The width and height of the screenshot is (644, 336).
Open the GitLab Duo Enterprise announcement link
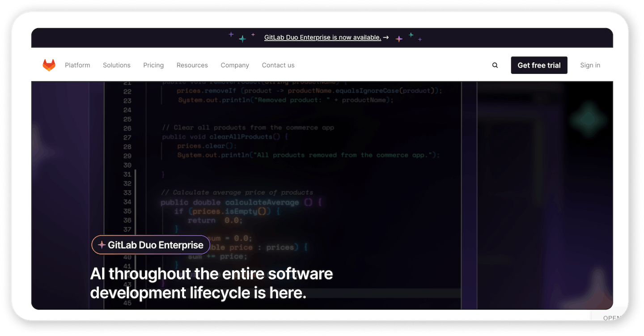coord(322,37)
